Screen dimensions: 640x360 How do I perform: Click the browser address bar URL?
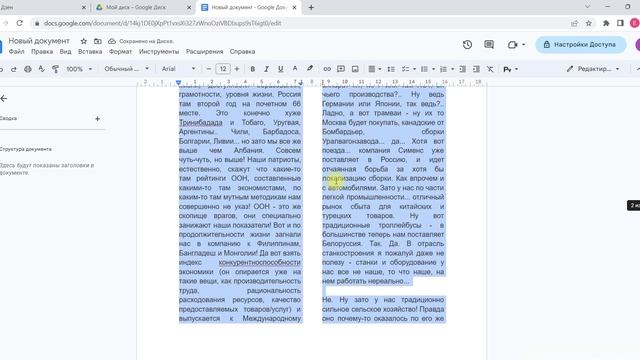point(162,23)
